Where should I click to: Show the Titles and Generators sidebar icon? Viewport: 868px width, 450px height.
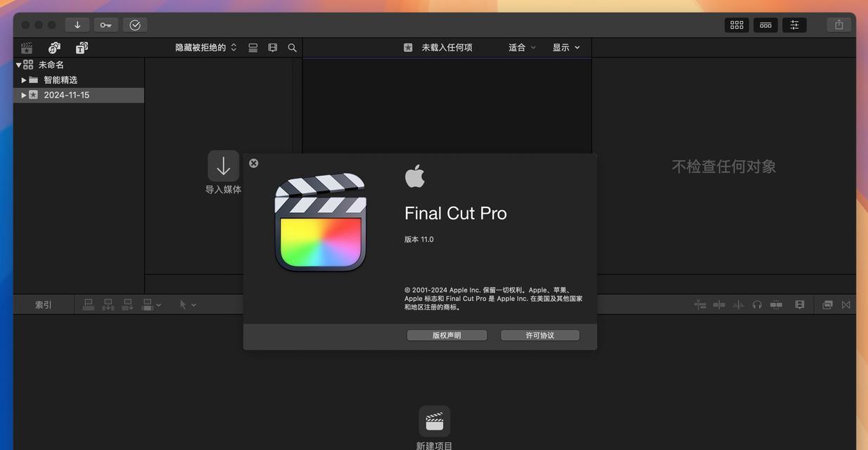(x=82, y=48)
